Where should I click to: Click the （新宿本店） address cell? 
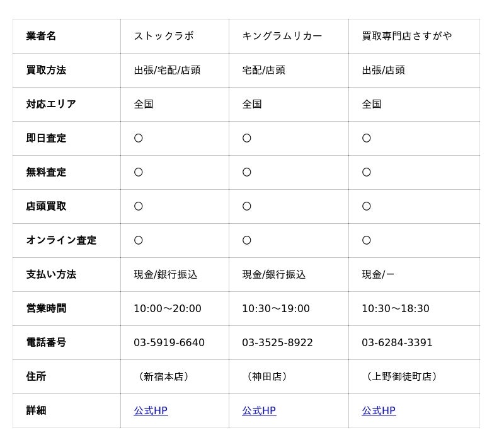click(164, 377)
